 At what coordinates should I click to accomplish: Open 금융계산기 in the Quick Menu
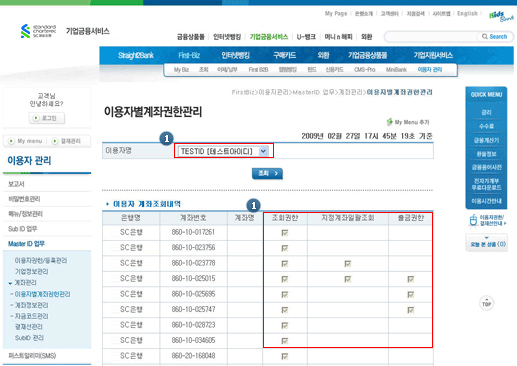tap(486, 140)
